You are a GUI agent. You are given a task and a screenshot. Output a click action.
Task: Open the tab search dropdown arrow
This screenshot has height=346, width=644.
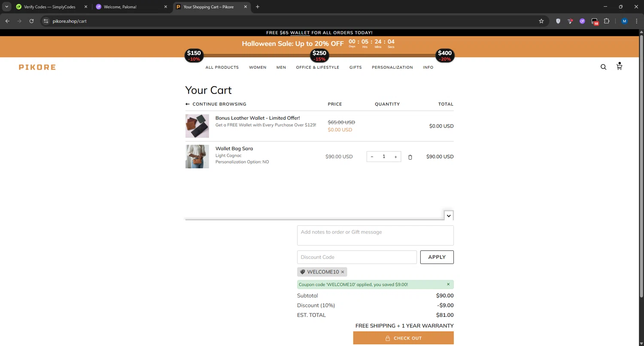point(7,7)
